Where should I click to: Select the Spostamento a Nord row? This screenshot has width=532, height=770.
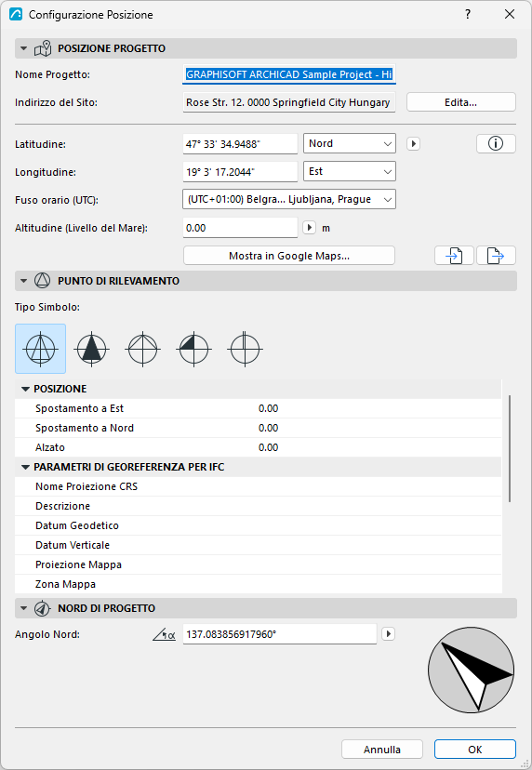(259, 428)
